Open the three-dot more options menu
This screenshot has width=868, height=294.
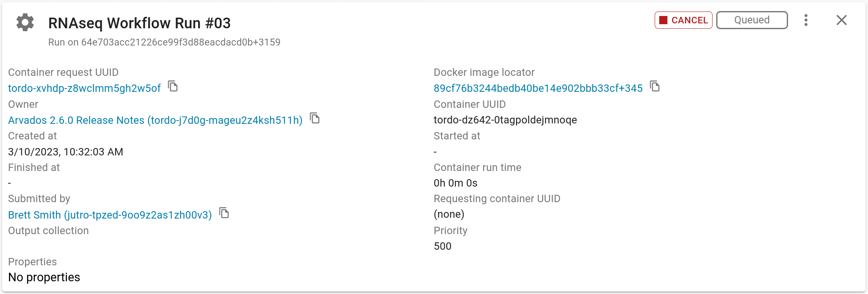point(806,20)
